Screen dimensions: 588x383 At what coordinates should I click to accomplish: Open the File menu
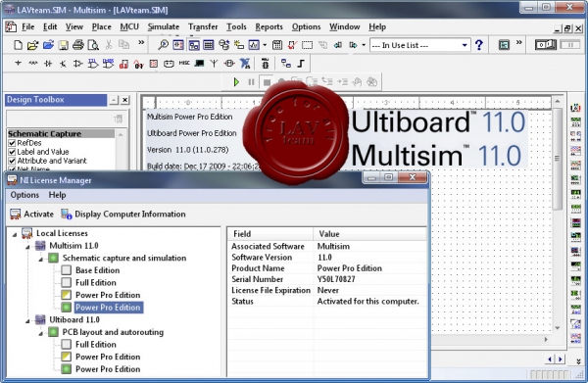(x=28, y=27)
